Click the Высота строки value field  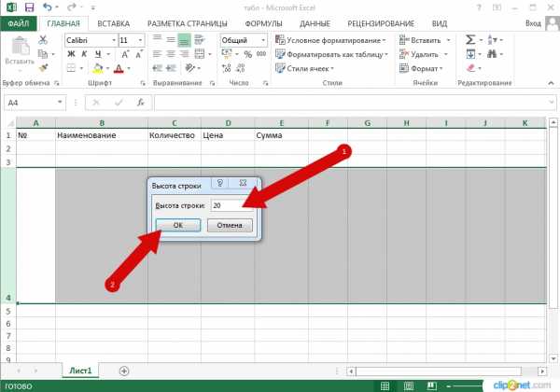pos(231,205)
